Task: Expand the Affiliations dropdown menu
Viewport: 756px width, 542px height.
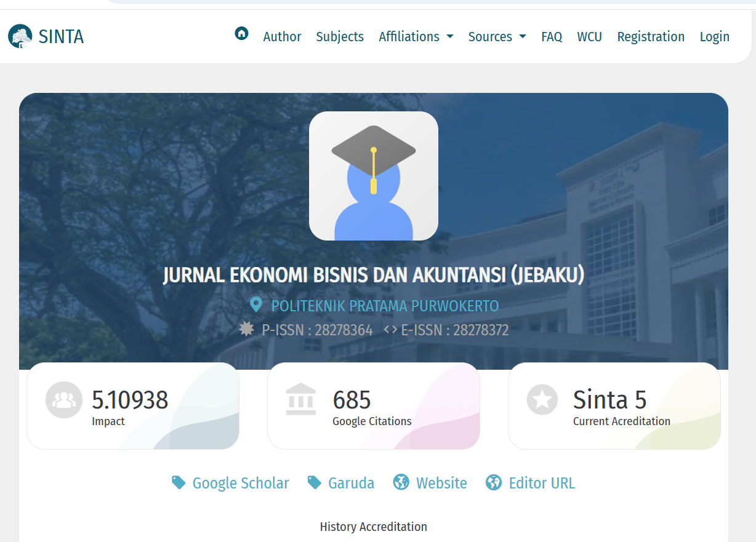Action: [x=416, y=37]
